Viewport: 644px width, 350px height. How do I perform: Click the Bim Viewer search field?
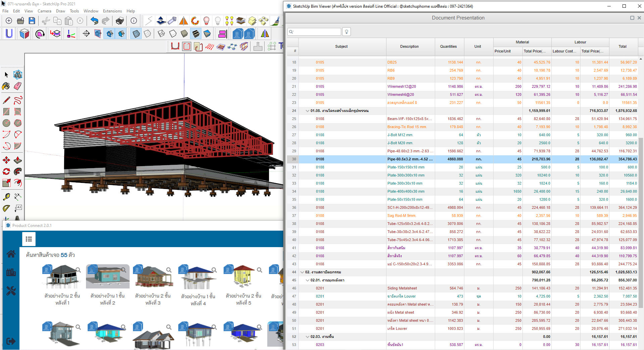(314, 32)
